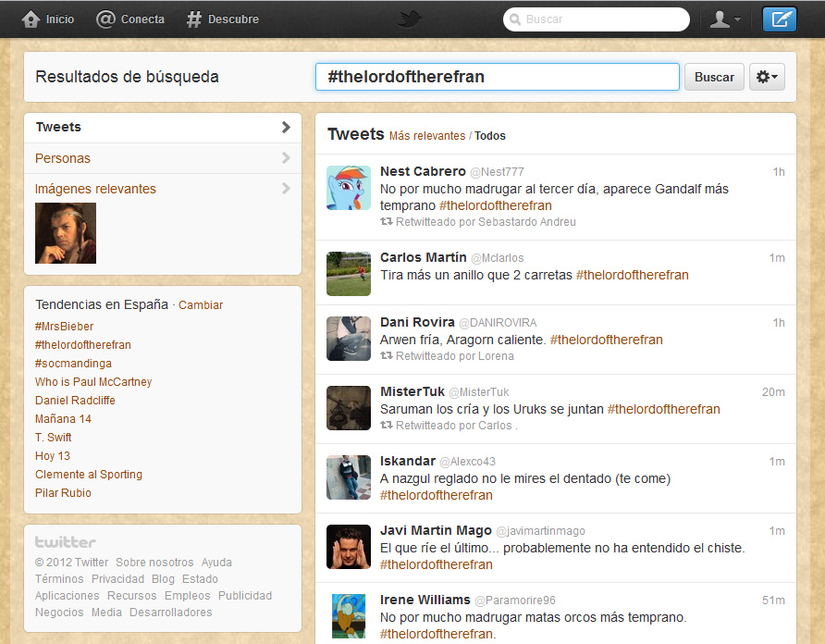
Task: Open the Elrond relevant image thumbnail
Action: tap(66, 233)
